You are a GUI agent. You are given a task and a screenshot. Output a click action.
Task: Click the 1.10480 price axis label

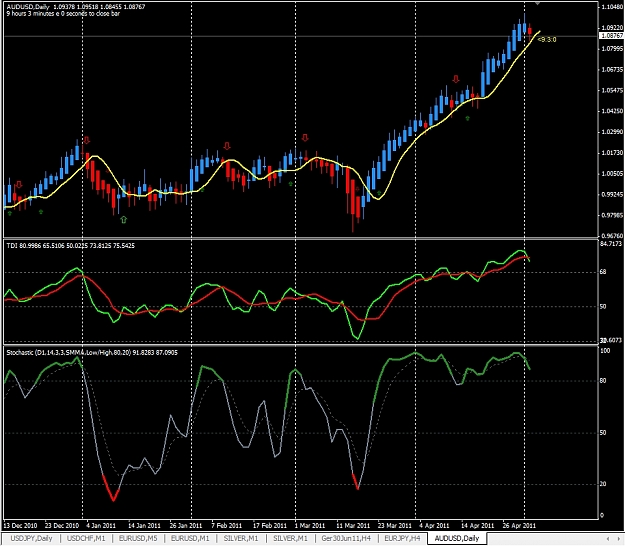tap(611, 7)
